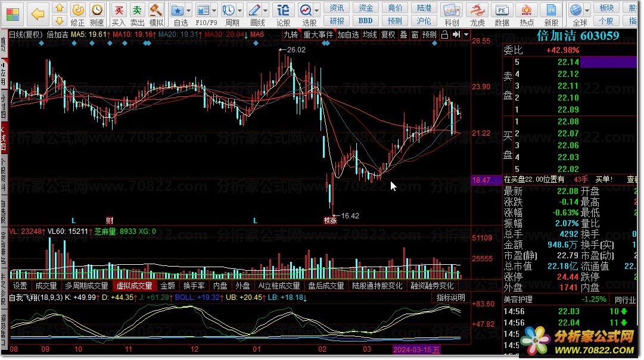This screenshot has width=644, height=360.
Task: Click the 买入 buy icon
Action: [119, 15]
